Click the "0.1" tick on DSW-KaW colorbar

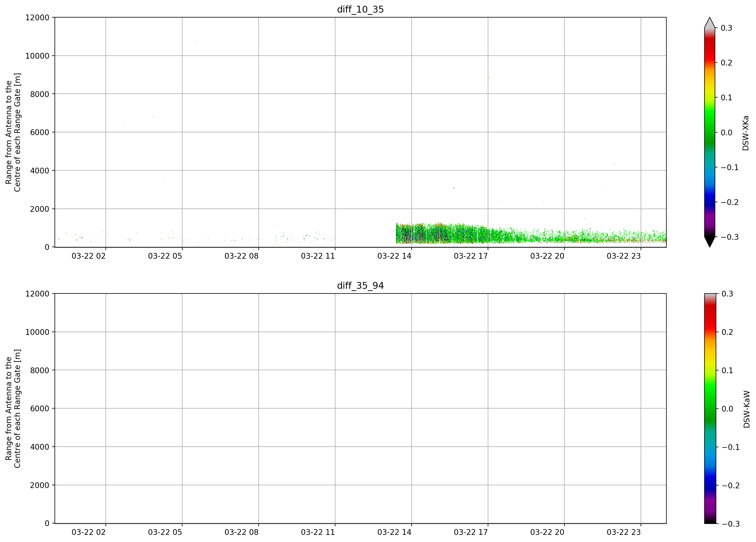point(727,370)
